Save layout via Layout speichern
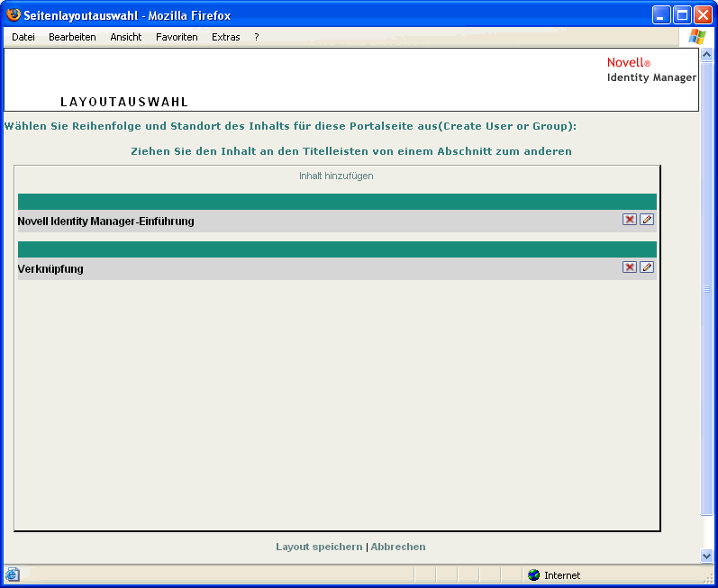This screenshot has height=588, width=718. [319, 547]
